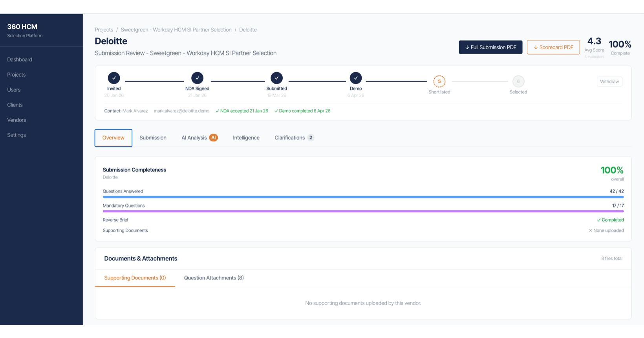
Task: Go to Projects breadcrumb link
Action: tap(104, 30)
